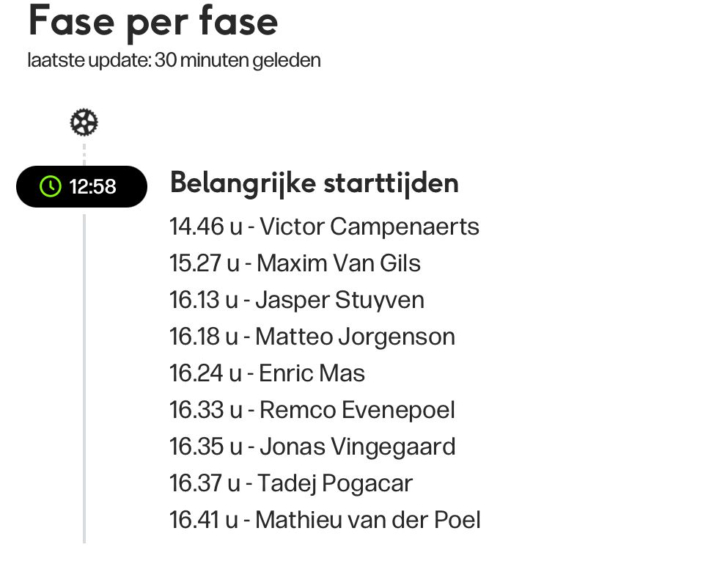Click the Fase per fase heading

(152, 22)
